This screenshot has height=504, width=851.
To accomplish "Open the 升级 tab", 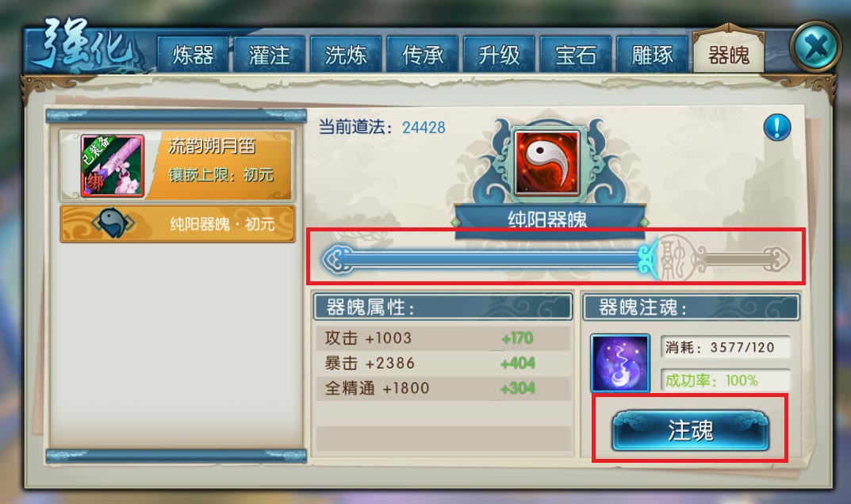I will pyautogui.click(x=499, y=54).
